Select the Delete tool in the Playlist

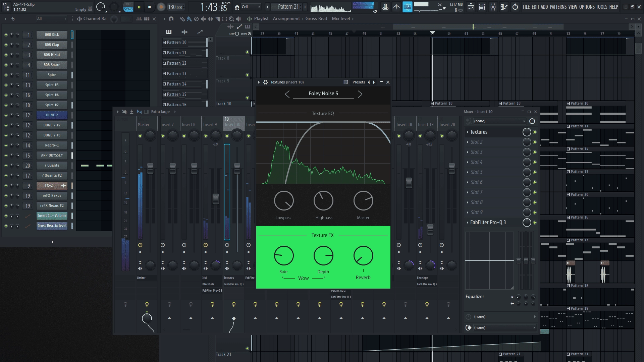coord(197,19)
